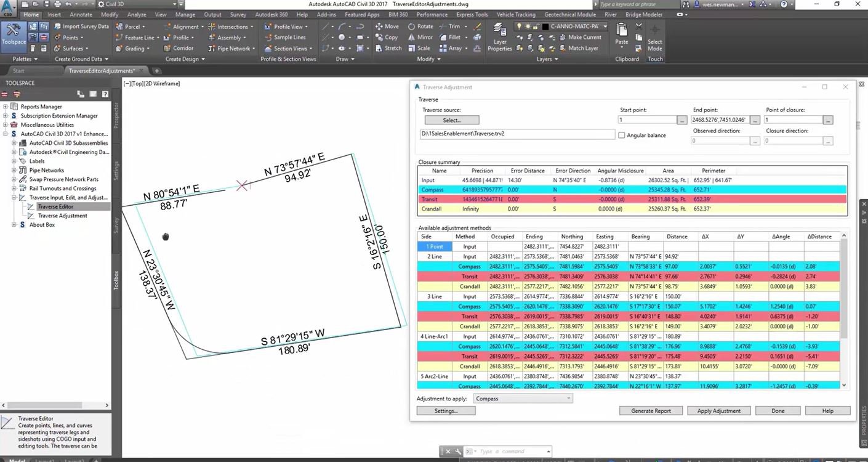
Task: Click the Start point input field
Action: (x=648, y=120)
